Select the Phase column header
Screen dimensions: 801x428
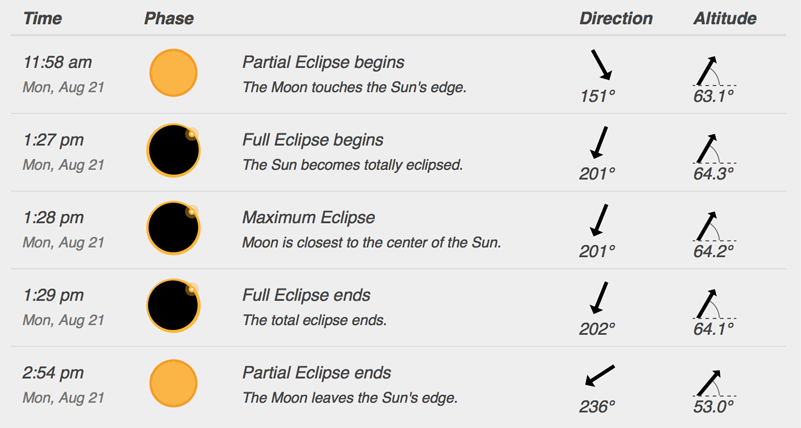click(x=169, y=18)
